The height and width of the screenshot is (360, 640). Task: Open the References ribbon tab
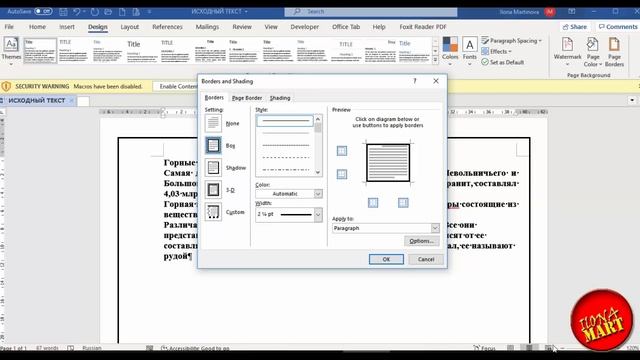click(x=167, y=27)
